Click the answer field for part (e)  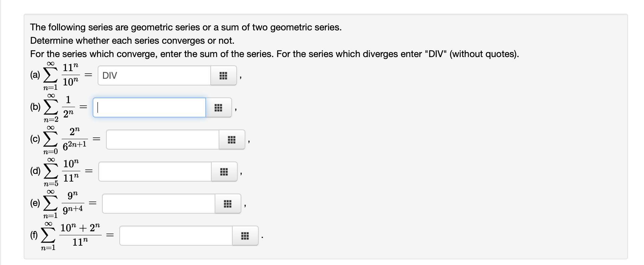(157, 203)
